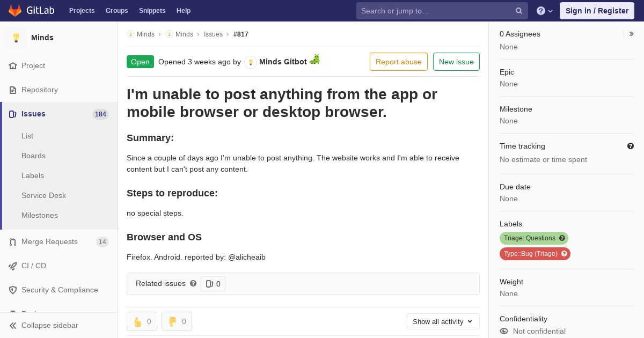Click the Project home icon
644x338 pixels.
(13, 65)
